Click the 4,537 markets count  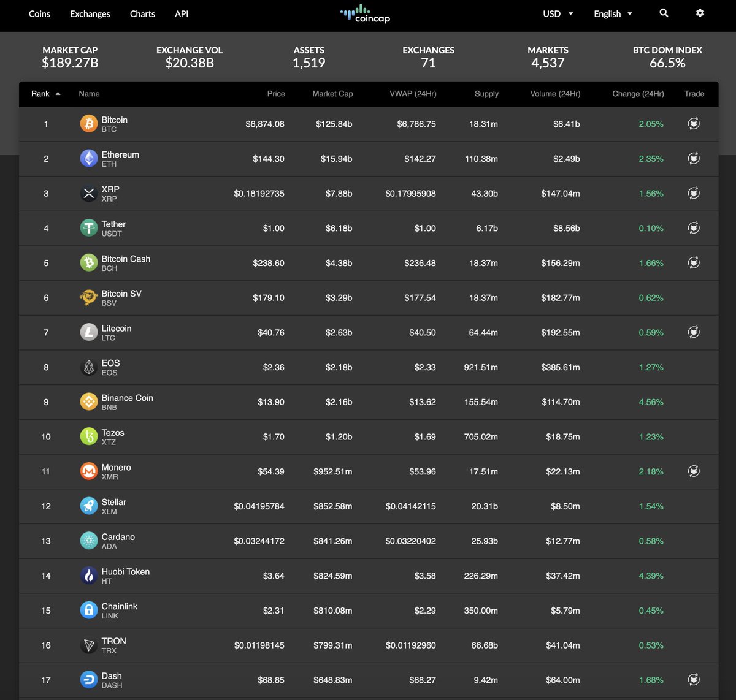548,63
